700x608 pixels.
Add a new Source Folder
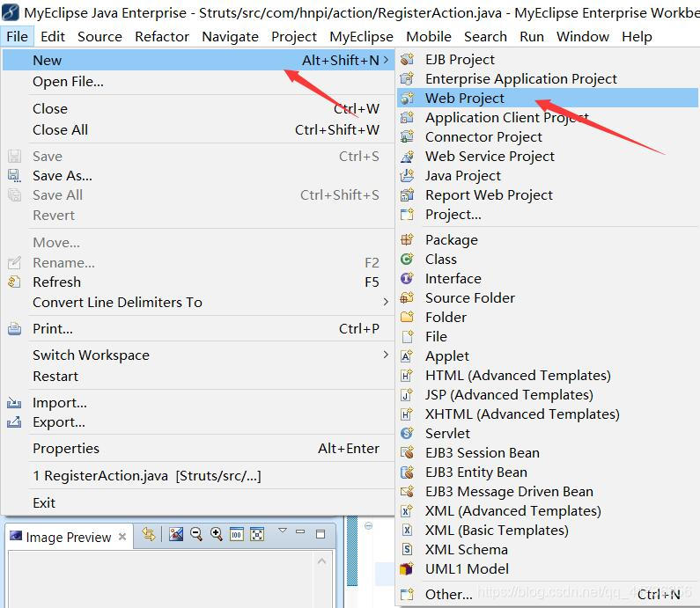(x=547, y=298)
